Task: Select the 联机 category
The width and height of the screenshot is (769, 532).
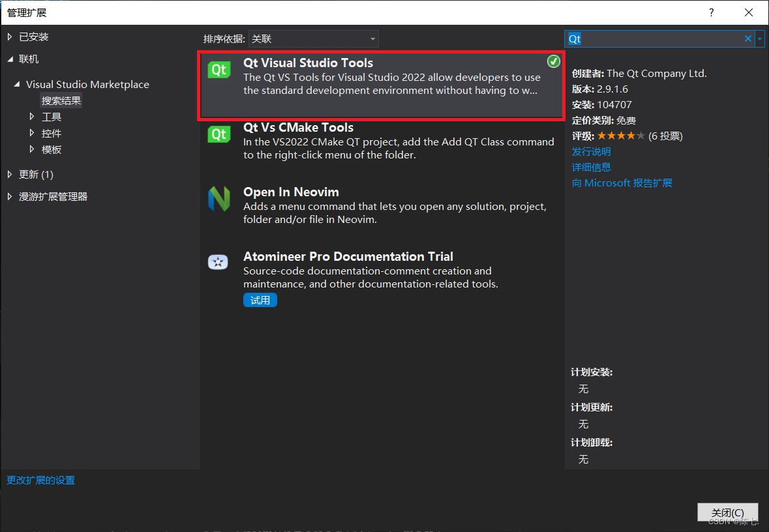Action: (29, 59)
